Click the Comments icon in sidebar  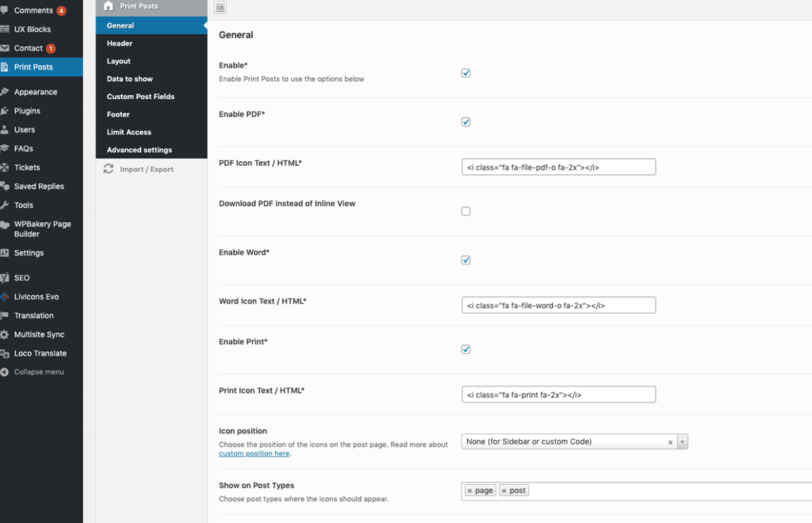click(6, 10)
